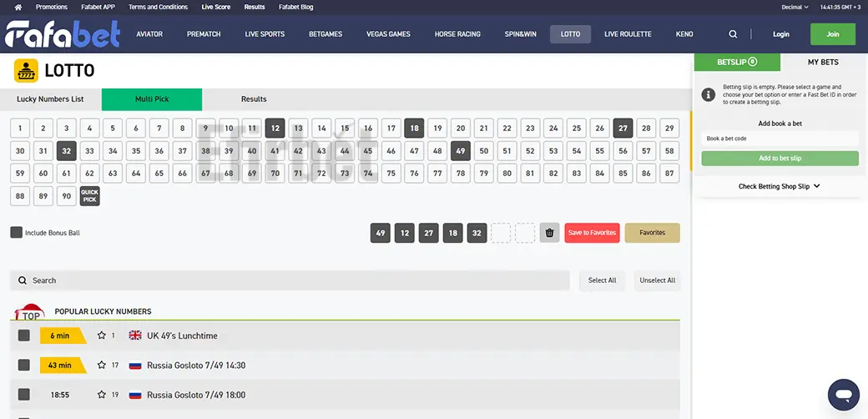Open Fafabet APP link
Screen dimensions: 868x419
[x=96, y=8]
